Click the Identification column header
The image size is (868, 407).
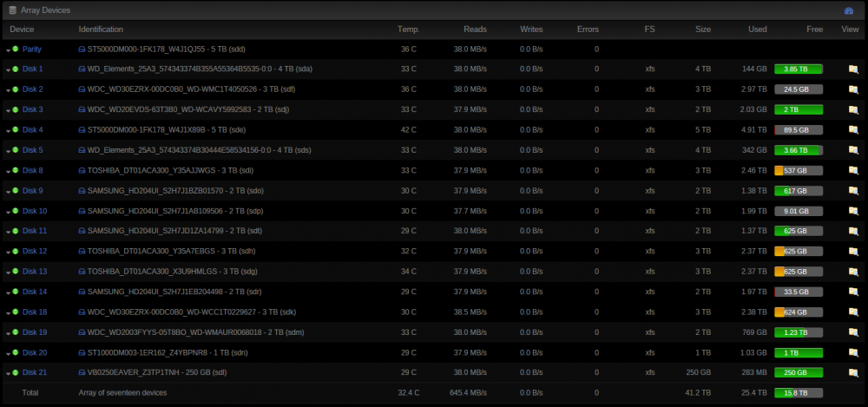click(x=101, y=30)
